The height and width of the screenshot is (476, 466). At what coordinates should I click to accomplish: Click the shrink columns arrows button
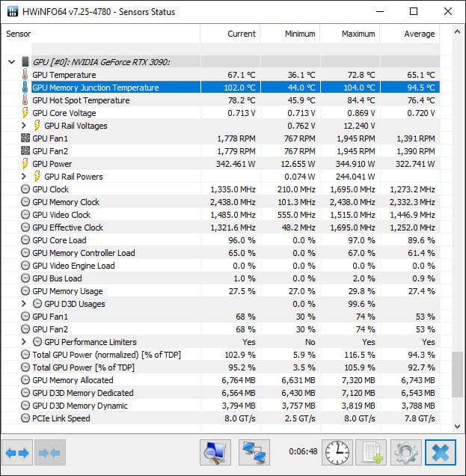point(50,452)
